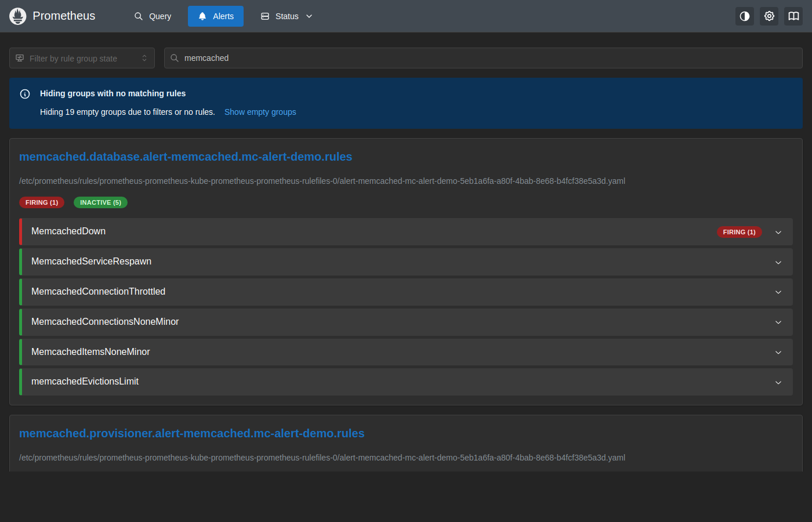Open the documentation book icon
This screenshot has width=812, height=522.
click(793, 16)
